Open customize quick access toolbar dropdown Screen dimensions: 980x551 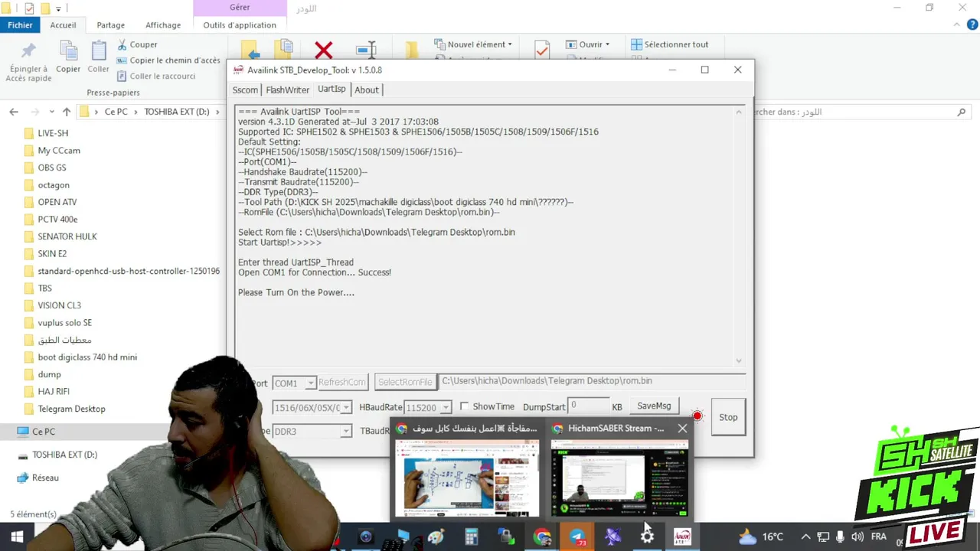[x=58, y=8]
